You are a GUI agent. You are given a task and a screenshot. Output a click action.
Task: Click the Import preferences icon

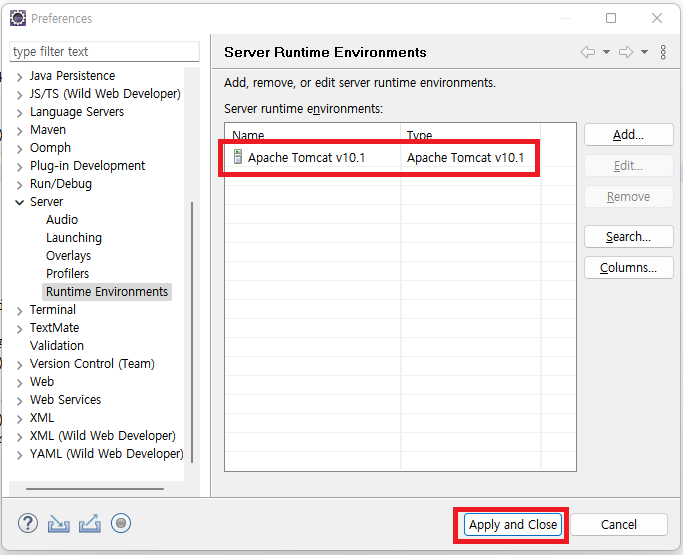tap(58, 524)
